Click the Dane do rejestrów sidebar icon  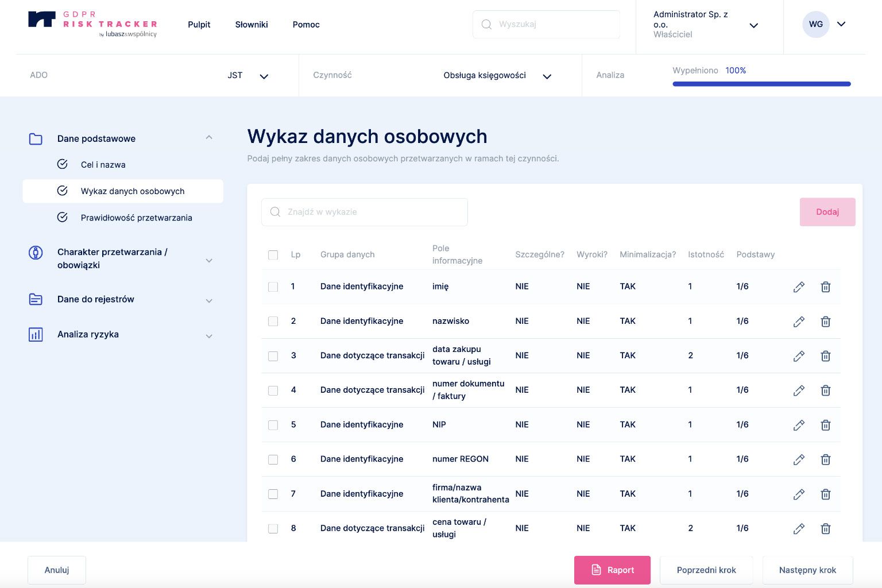click(x=36, y=299)
